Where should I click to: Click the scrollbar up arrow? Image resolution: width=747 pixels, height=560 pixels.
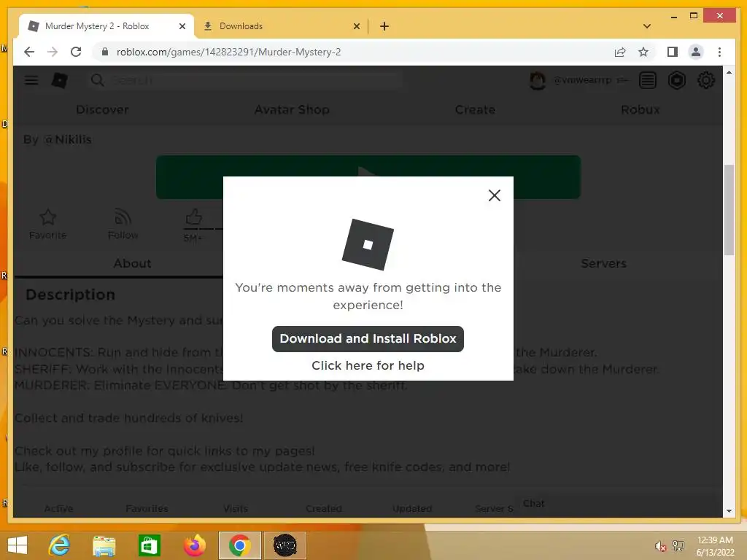[x=729, y=72]
